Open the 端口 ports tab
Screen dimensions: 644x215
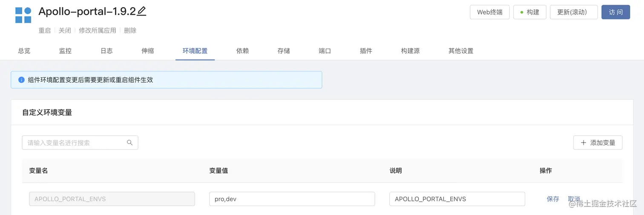325,51
